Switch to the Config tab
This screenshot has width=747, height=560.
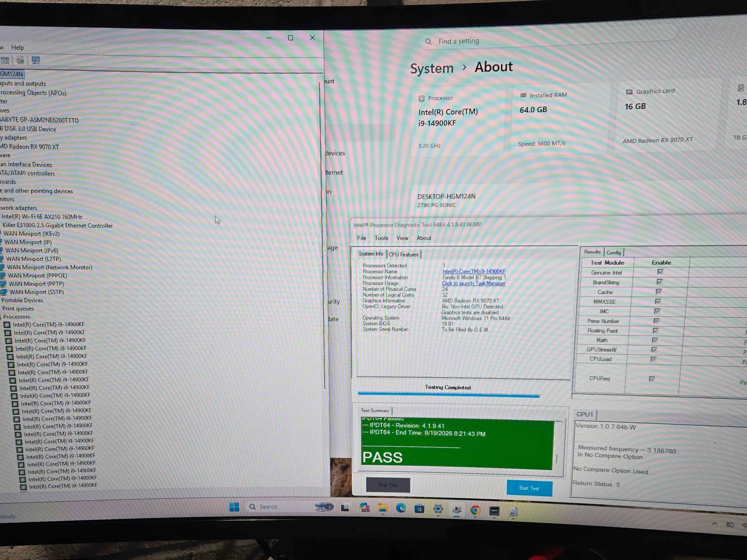pyautogui.click(x=614, y=252)
